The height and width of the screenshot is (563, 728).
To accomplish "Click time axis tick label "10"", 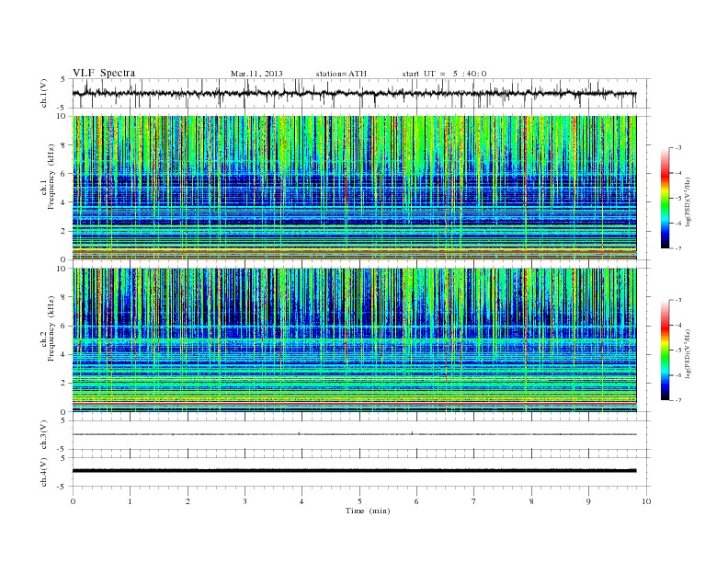I will pos(646,501).
